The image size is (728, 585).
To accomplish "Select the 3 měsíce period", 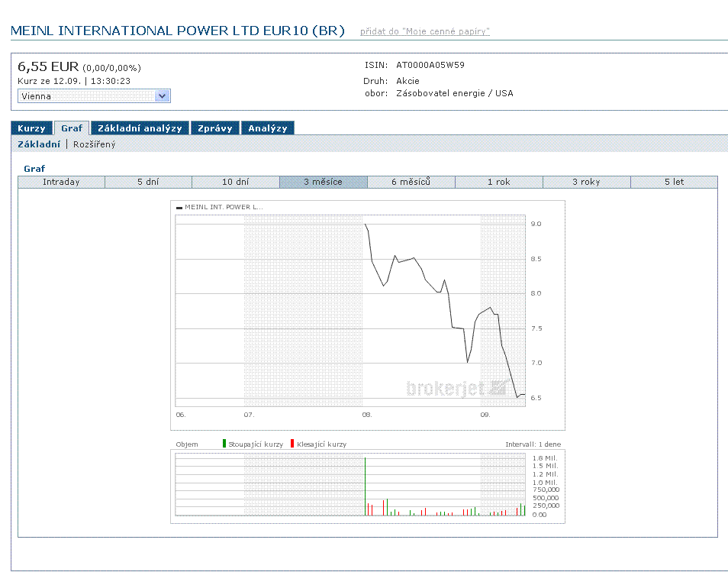I will (323, 183).
